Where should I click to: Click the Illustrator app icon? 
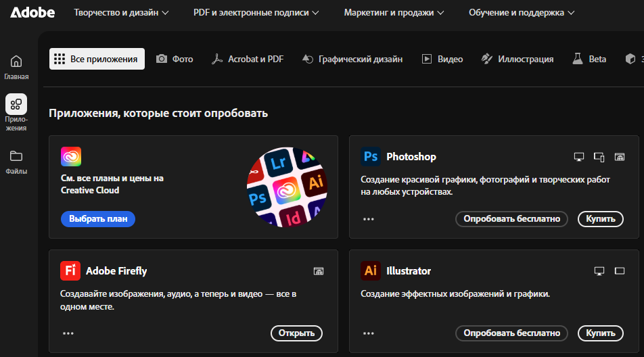pyautogui.click(x=371, y=270)
